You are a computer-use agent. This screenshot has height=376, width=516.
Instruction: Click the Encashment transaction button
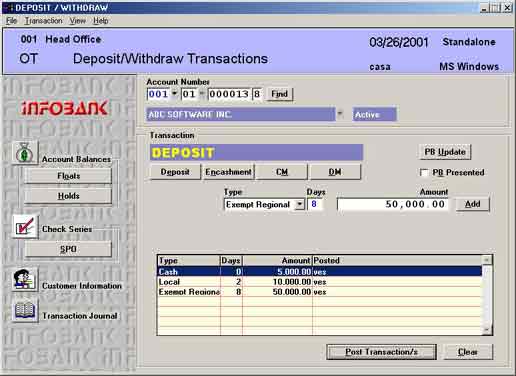tap(228, 172)
